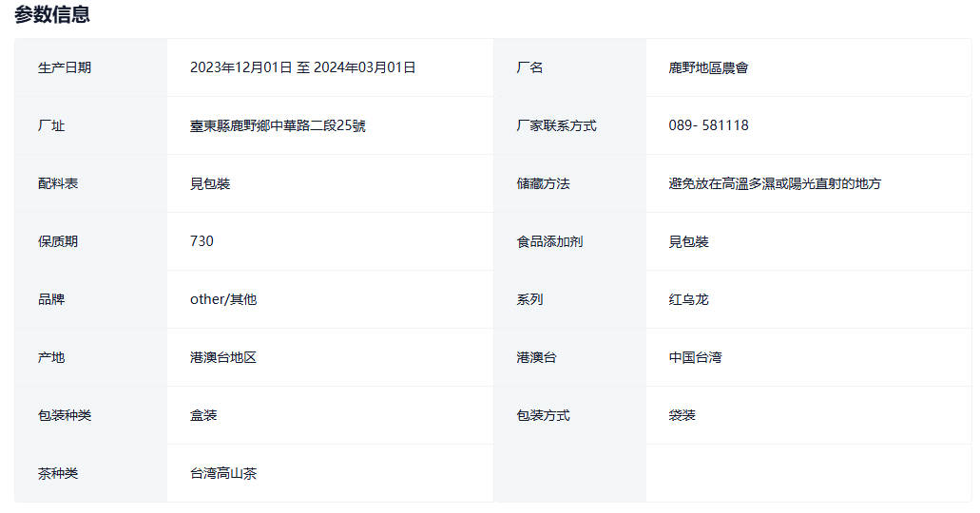Click the origin value 港澳台地区

pyautogui.click(x=223, y=357)
